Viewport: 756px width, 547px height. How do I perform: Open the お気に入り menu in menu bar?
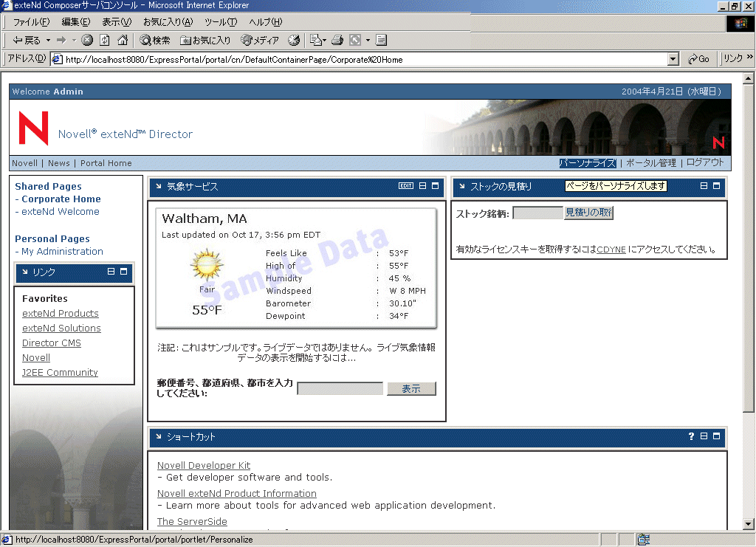click(168, 22)
